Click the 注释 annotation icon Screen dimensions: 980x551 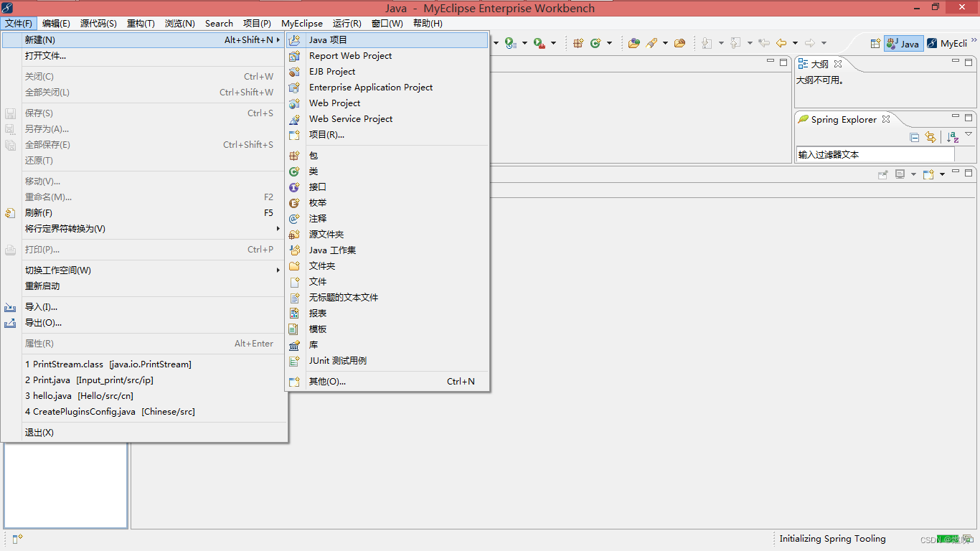pos(294,219)
